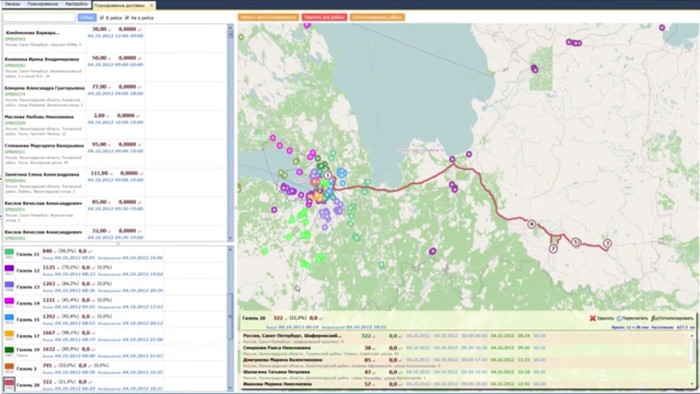The image size is (700, 394).
Task: Click the red 'Удалить все рейсы' button
Action: click(x=324, y=17)
